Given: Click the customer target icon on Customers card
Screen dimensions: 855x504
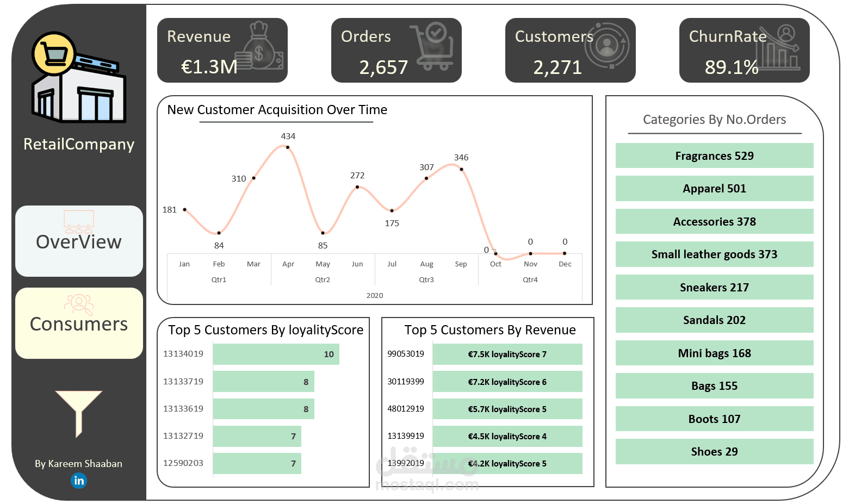Looking at the screenshot, I should (607, 46).
